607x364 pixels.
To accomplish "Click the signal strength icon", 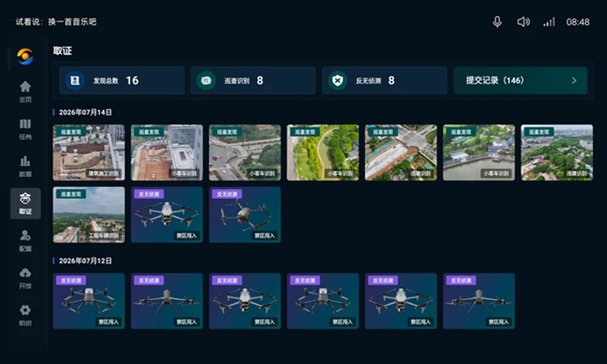I will click(x=549, y=22).
